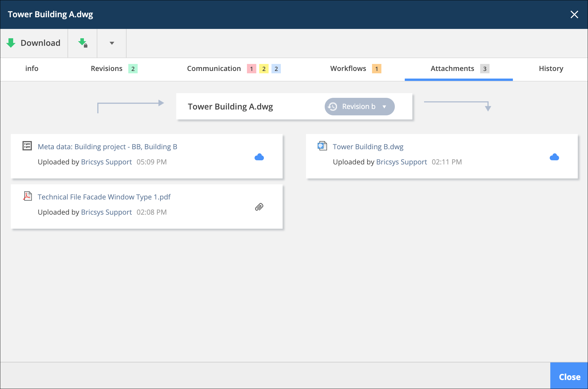Click the blue Communication badge showing 2
This screenshot has width=588, height=389.
coord(276,69)
